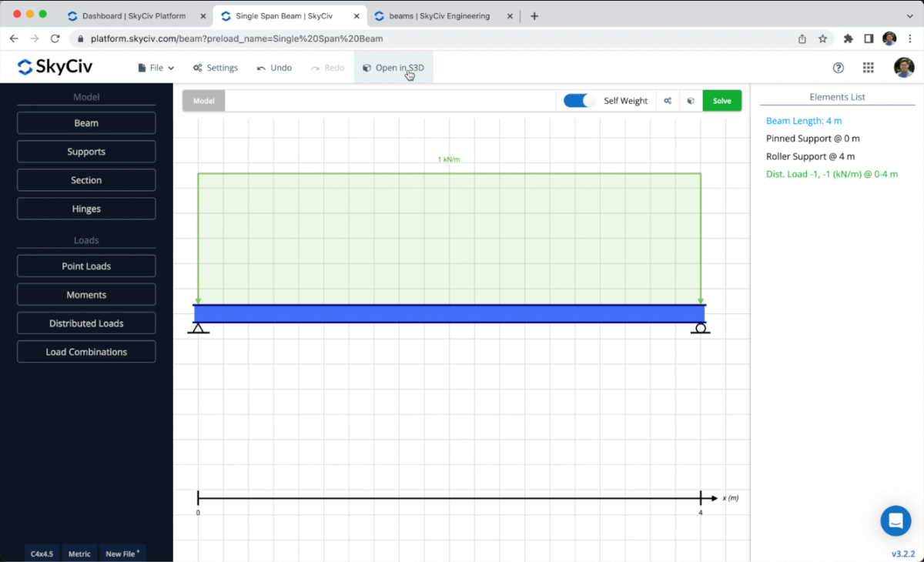Switch to the Dashboard SkyCiv Platform tab
Viewport: 924px width, 562px height.
(133, 16)
